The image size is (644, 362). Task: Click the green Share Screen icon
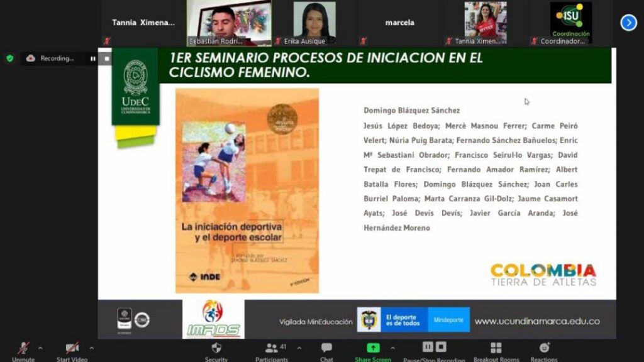click(x=373, y=348)
